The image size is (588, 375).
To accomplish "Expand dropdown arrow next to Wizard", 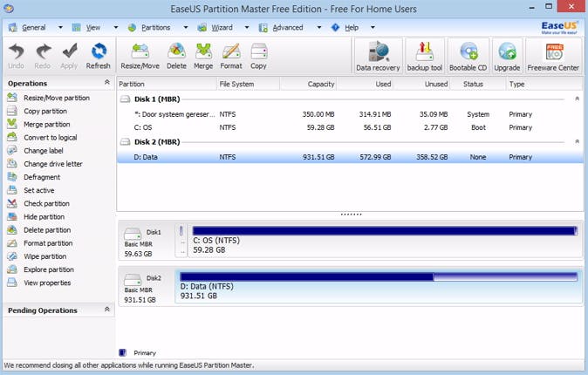I will tap(246, 27).
